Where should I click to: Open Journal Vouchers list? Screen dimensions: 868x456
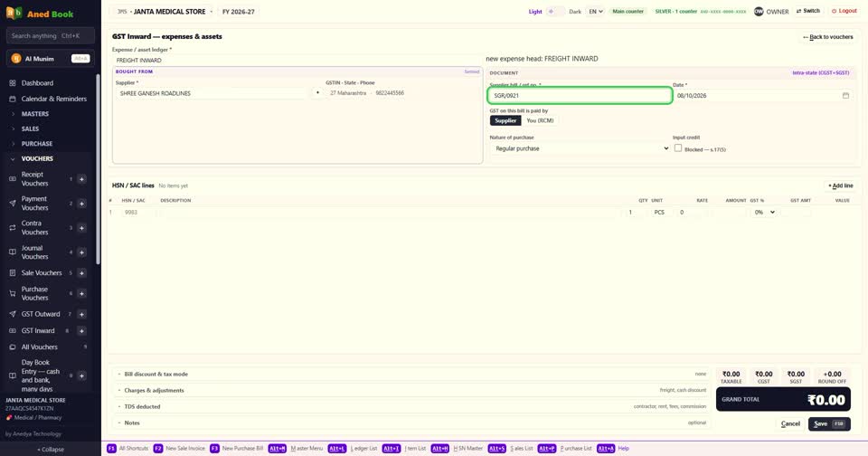pos(35,252)
